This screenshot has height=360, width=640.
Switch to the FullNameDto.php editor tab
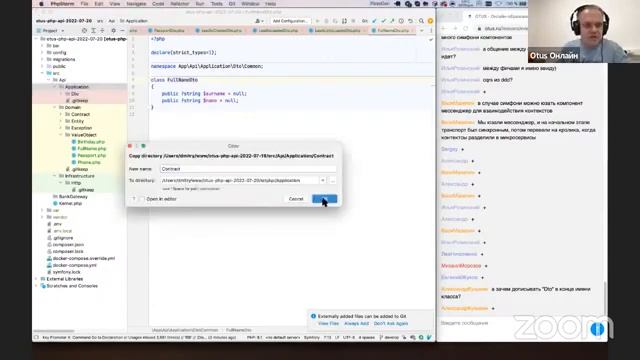coord(393,31)
